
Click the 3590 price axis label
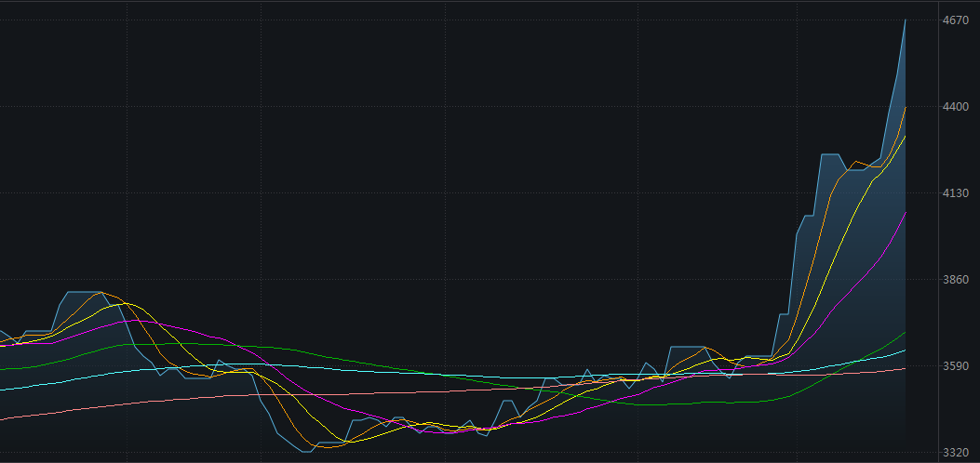point(955,366)
